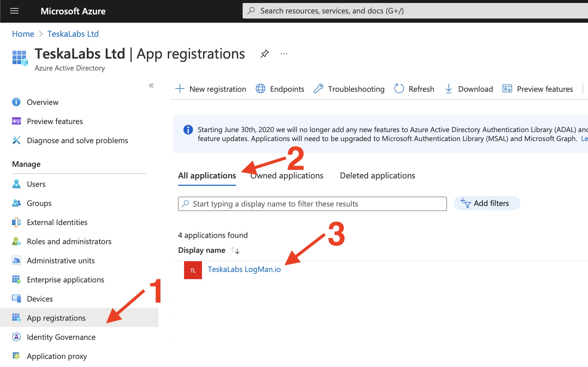Click the display name filter field
The width and height of the screenshot is (588, 367).
(313, 204)
